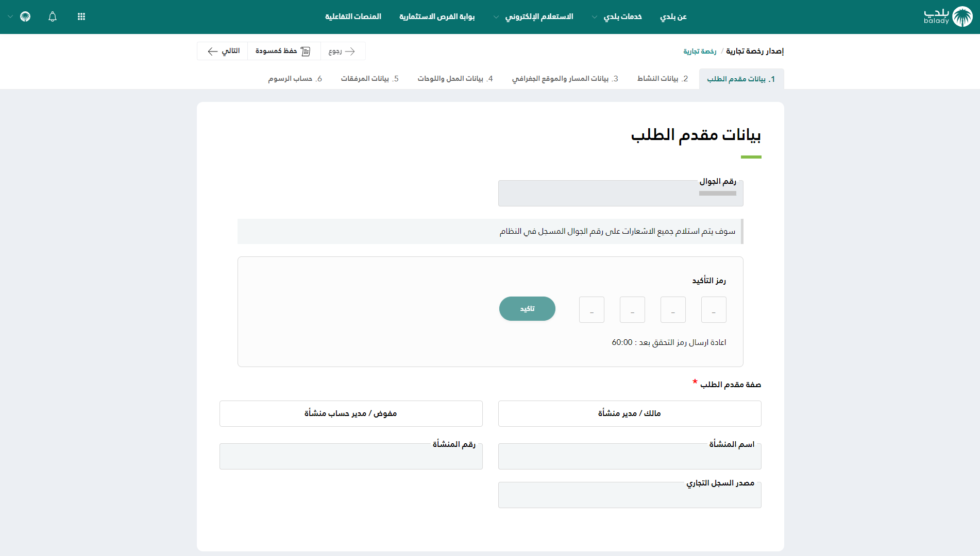
Task: Select مفوض / مدير حساب منشأة option
Action: [350, 413]
